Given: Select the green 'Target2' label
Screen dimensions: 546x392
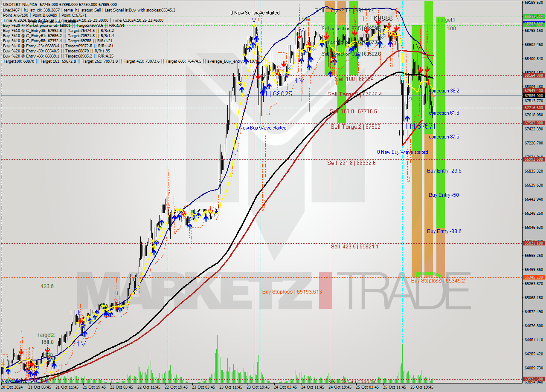Looking at the screenshot, I should (45, 335).
